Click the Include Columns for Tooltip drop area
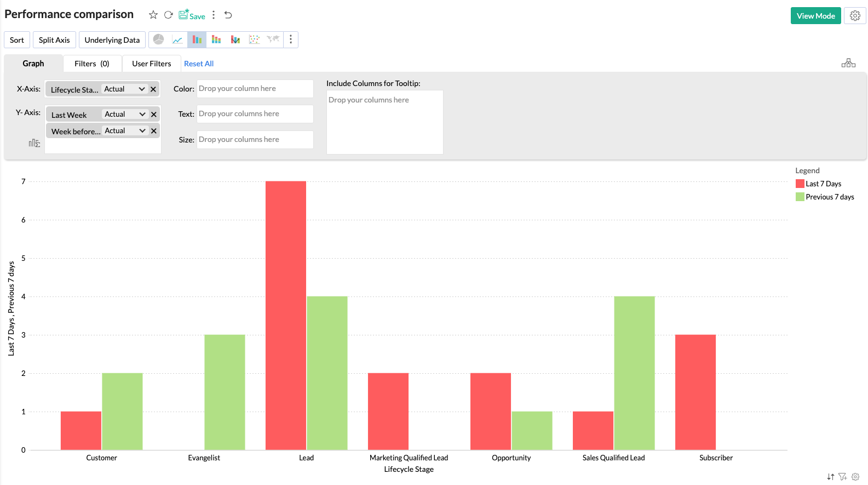The width and height of the screenshot is (868, 485). point(385,122)
